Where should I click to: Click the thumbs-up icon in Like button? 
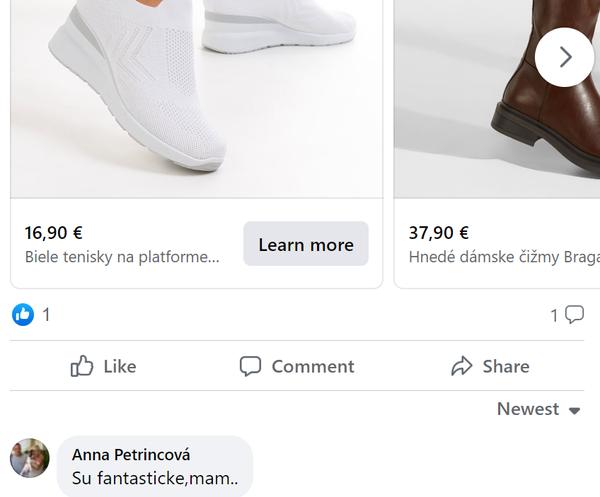[x=82, y=366]
